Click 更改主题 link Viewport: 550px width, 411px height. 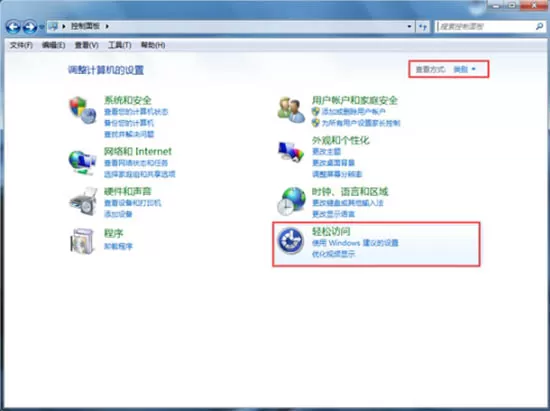[327, 152]
